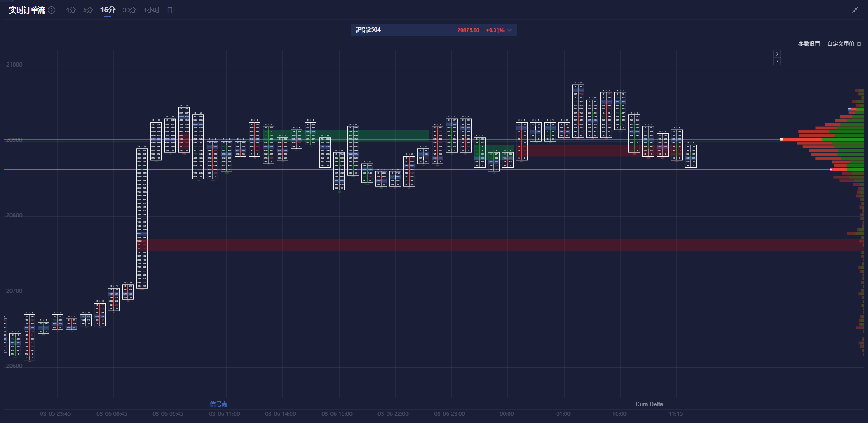Click the 20800 price axis label
Screen dimensions: 868x423
pyautogui.click(x=14, y=215)
